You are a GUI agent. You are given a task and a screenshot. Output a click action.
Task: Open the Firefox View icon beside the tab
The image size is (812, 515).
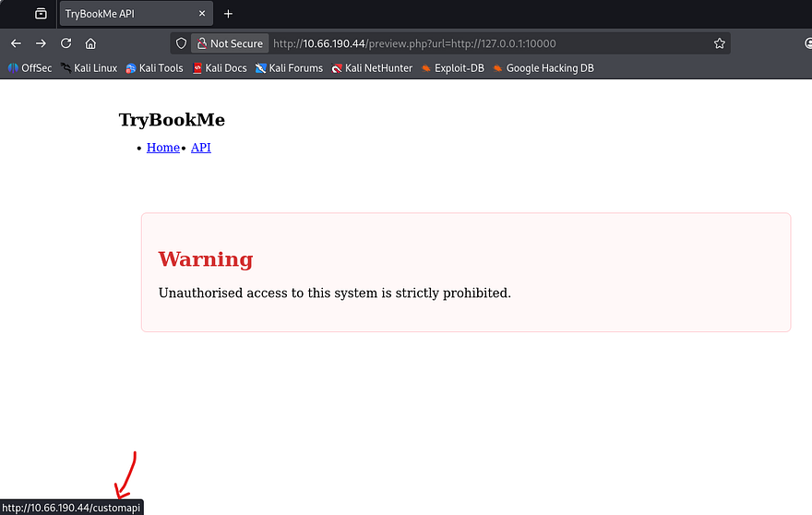(x=41, y=14)
